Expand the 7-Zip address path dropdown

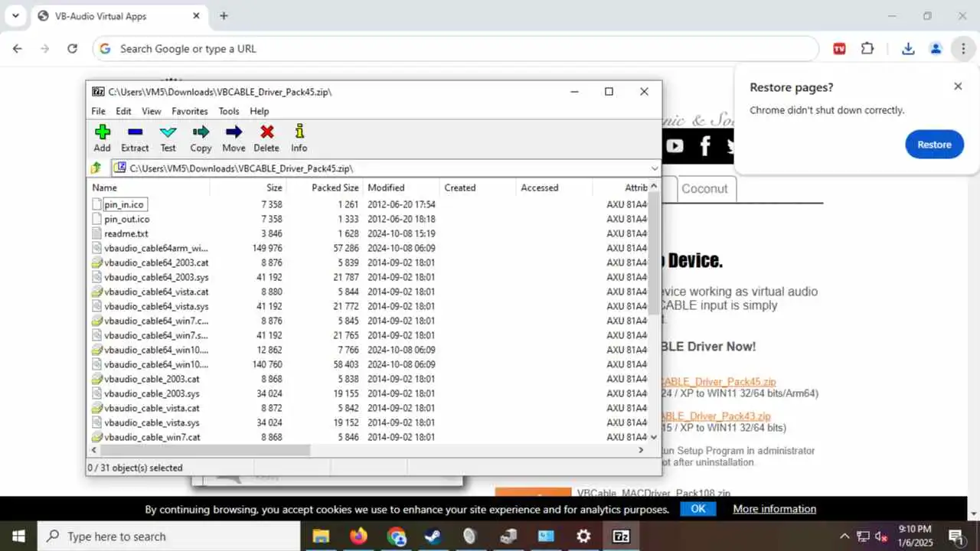point(655,168)
